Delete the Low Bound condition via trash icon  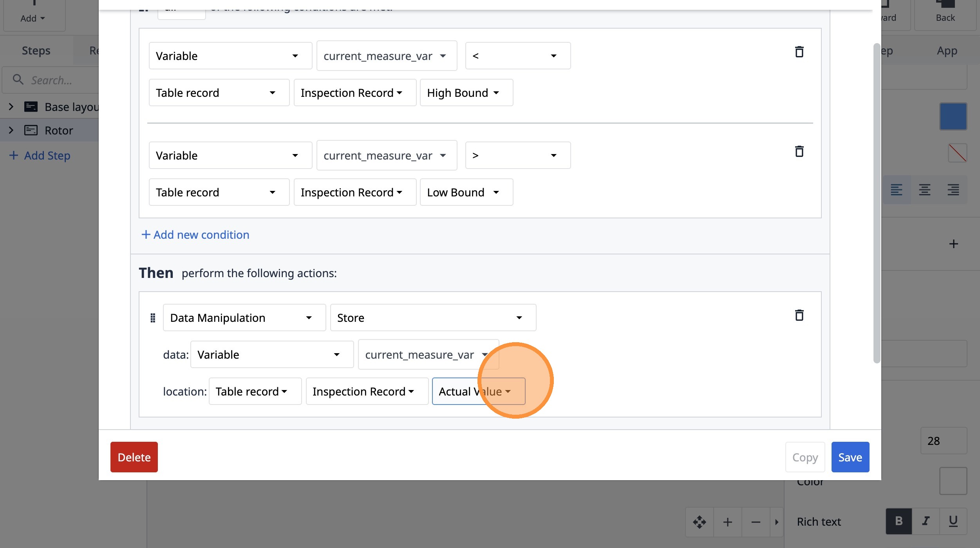point(799,151)
